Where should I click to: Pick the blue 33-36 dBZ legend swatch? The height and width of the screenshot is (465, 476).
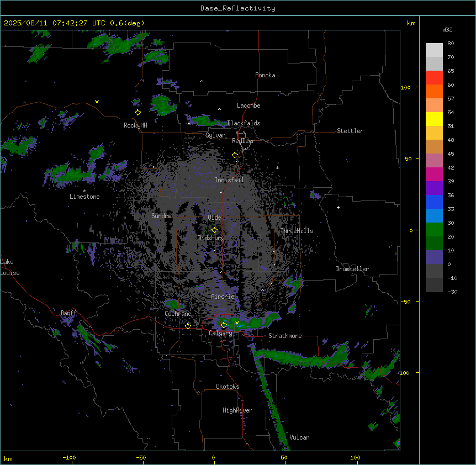(434, 202)
